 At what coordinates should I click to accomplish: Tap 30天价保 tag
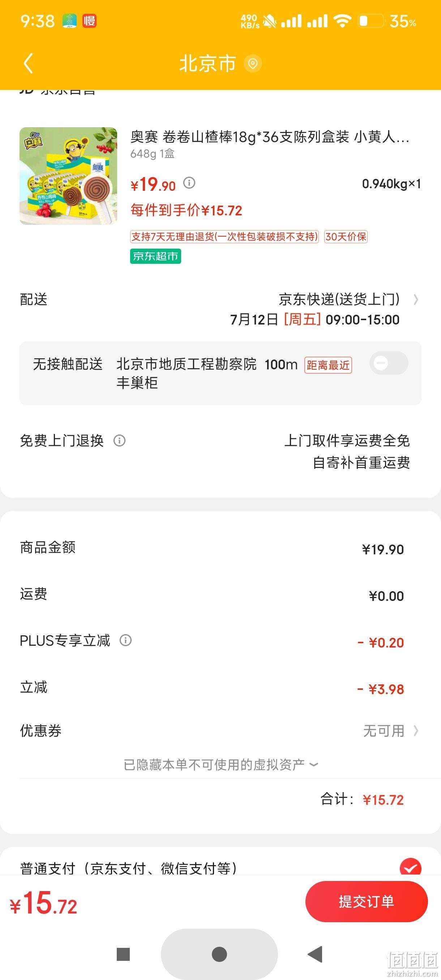346,237
